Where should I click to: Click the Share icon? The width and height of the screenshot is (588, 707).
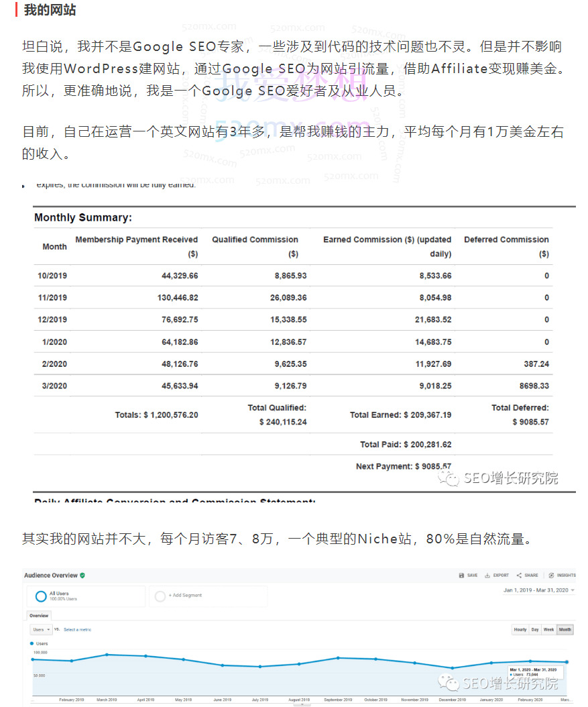[520, 576]
